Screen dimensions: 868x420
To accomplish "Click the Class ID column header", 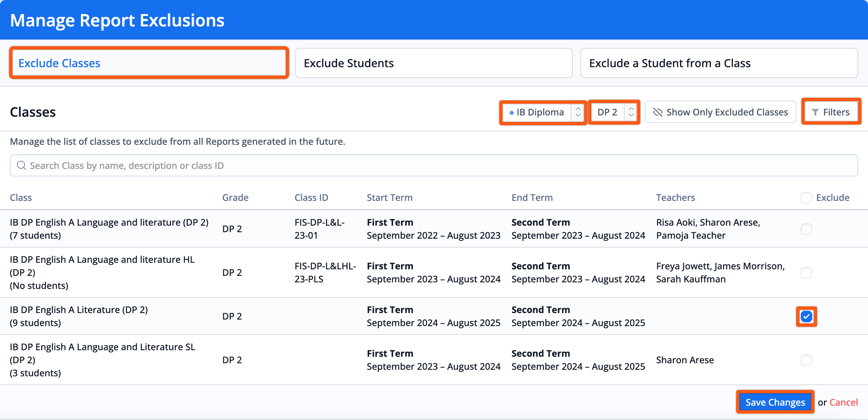I will (311, 197).
